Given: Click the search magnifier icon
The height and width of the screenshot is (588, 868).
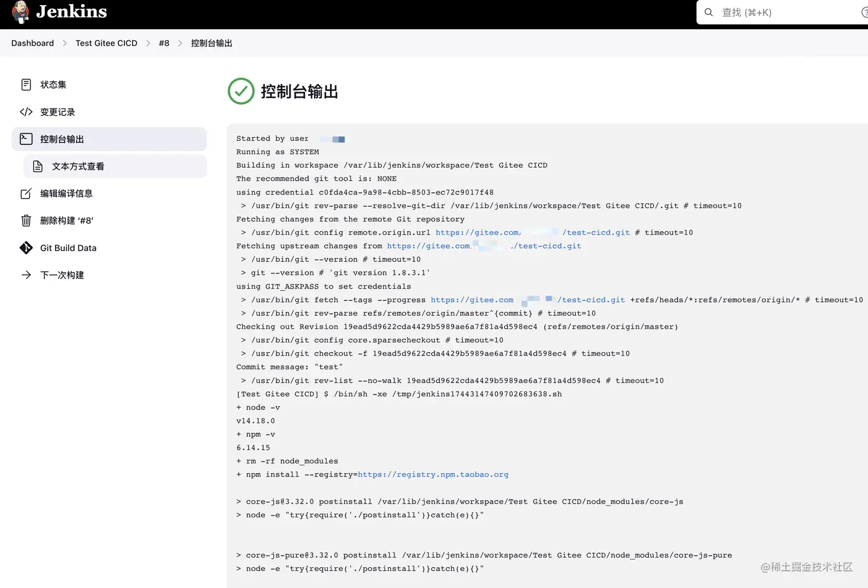Looking at the screenshot, I should click(709, 12).
